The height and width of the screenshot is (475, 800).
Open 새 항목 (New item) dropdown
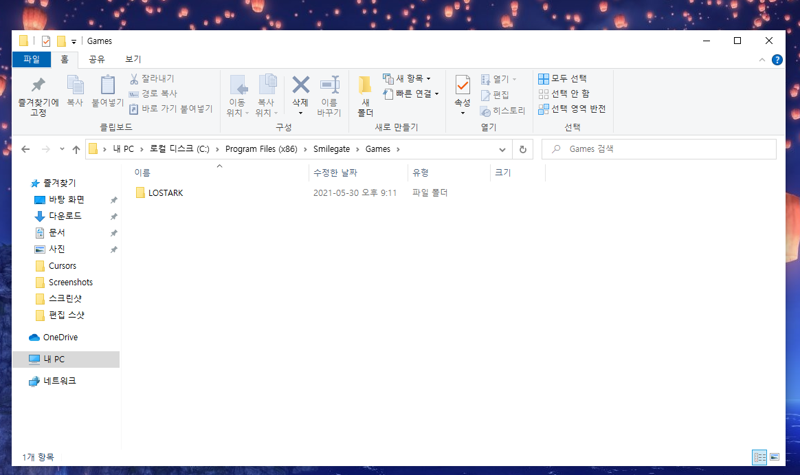click(x=407, y=79)
